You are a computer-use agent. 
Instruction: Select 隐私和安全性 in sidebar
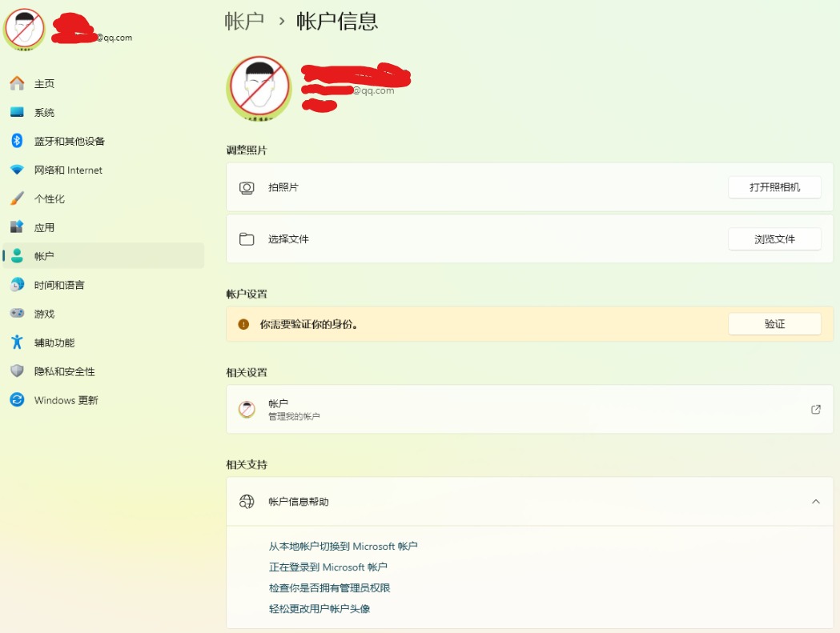pos(103,371)
